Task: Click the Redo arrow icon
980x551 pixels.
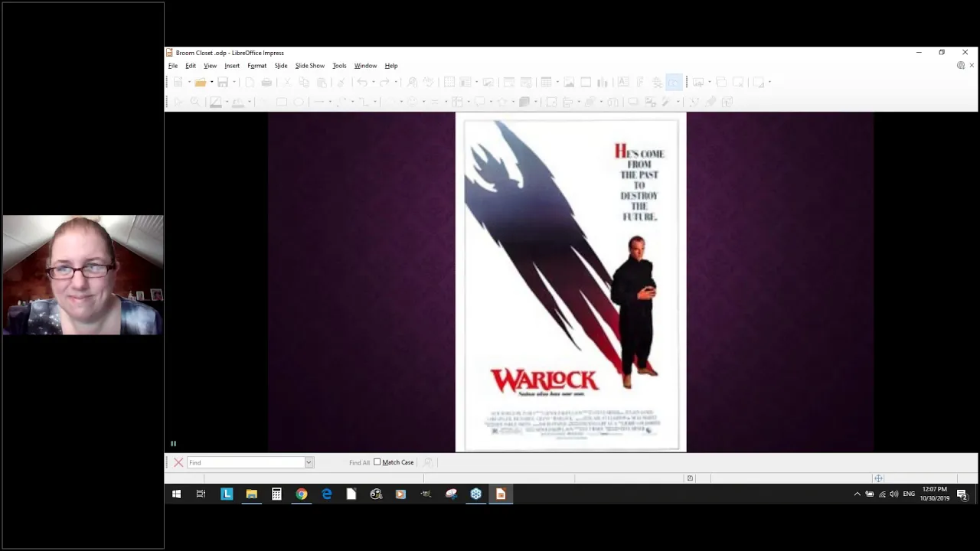Action: 384,82
